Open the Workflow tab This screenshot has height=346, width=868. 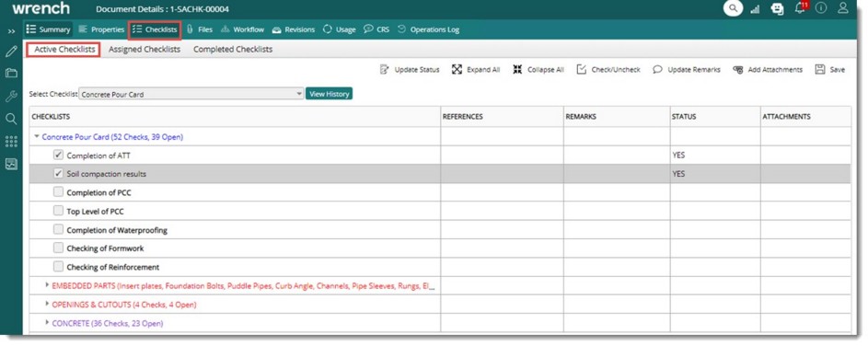pyautogui.click(x=242, y=29)
